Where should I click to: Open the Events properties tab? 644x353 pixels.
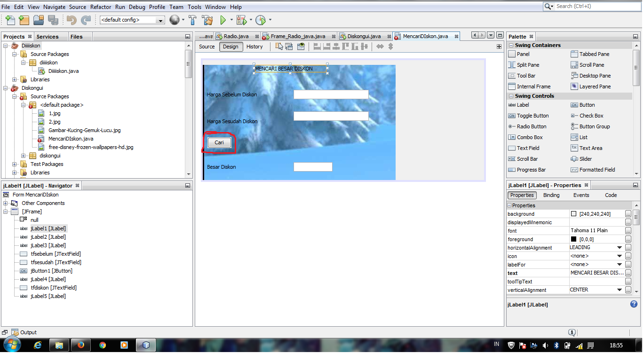coord(581,195)
